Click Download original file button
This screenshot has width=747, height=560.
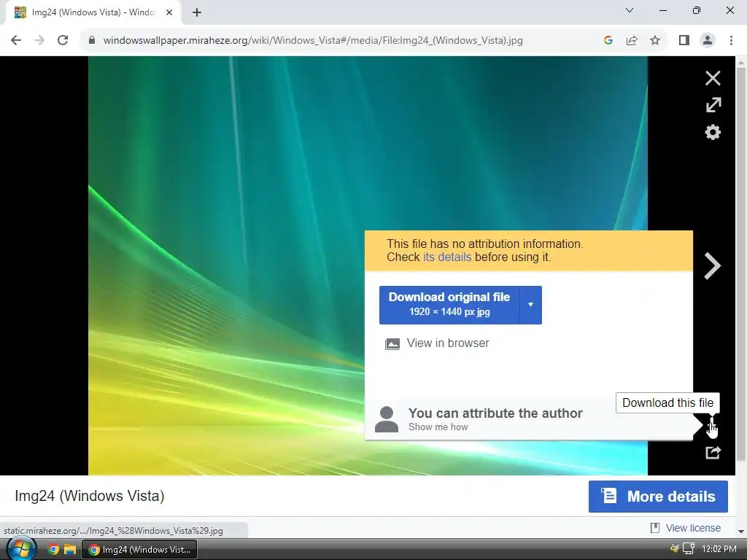(x=449, y=305)
